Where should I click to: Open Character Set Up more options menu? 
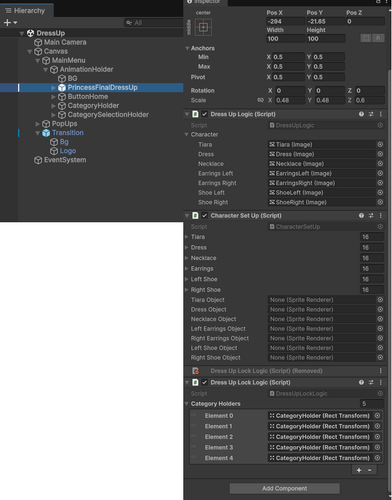click(x=380, y=216)
